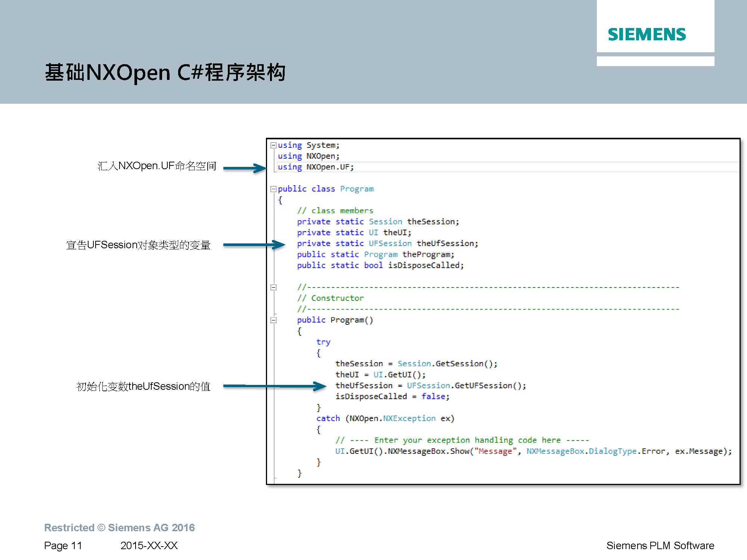747x560 pixels.
Task: Click 'theUfSession = UFSession.GetUFSession();' line
Action: point(431,386)
